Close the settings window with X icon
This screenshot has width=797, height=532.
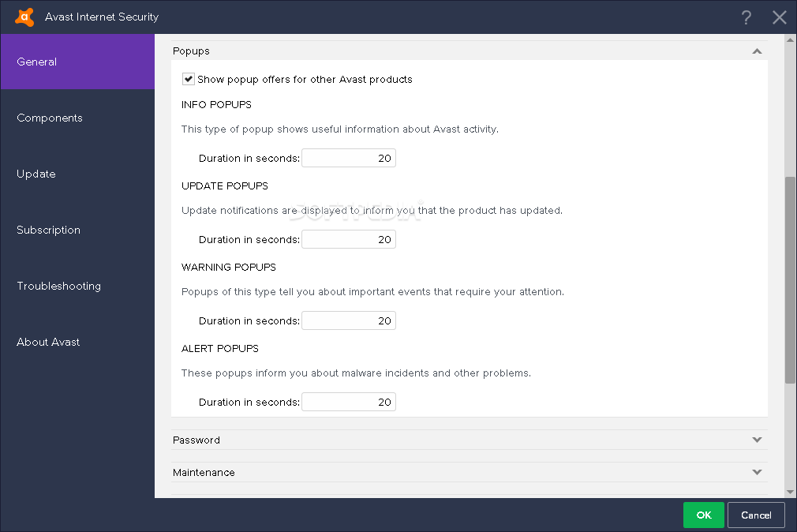pos(779,17)
